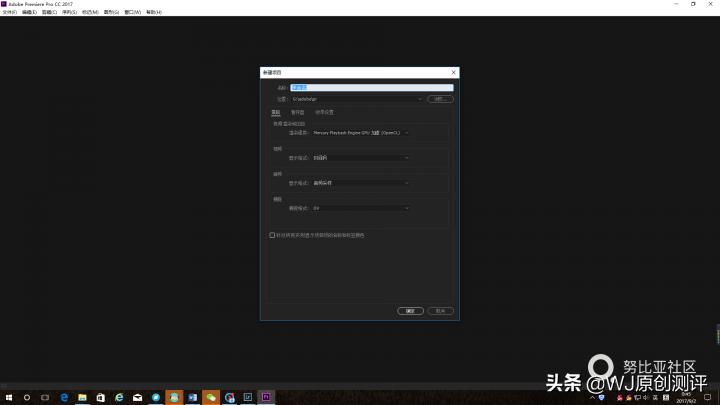Open the Cortana search circle icon

point(27,397)
